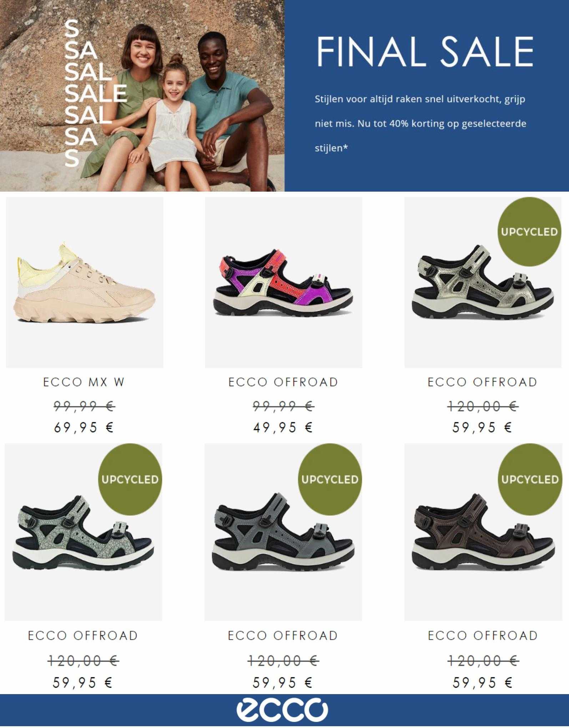
Task: Select the ECCO MX W product title
Action: click(x=84, y=382)
